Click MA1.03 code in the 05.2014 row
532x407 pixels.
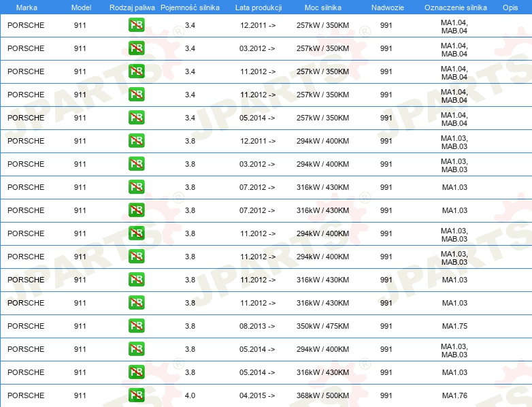[454, 372]
